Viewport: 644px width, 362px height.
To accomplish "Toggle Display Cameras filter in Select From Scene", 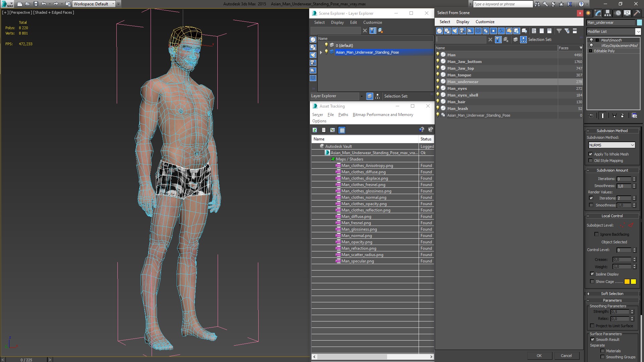I will point(463,31).
